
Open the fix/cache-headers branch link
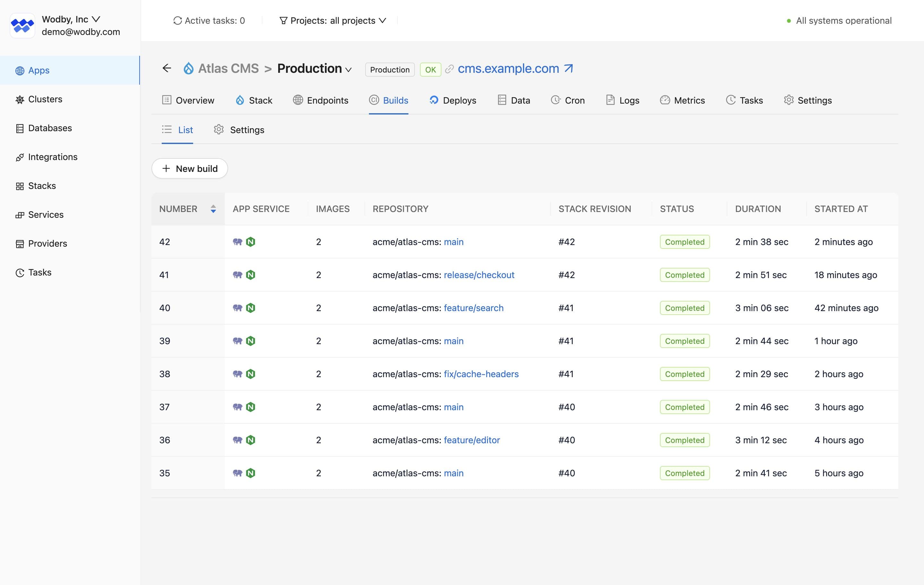(481, 374)
